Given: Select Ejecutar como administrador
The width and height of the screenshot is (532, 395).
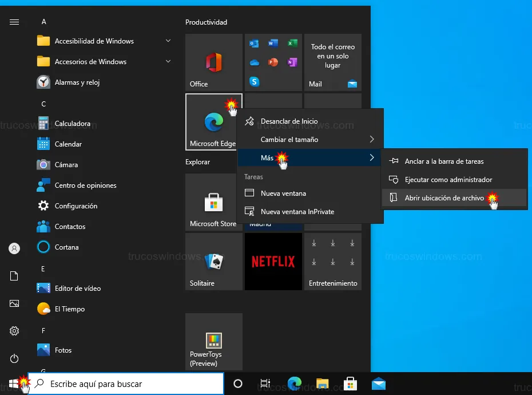Looking at the screenshot, I should 448,180.
